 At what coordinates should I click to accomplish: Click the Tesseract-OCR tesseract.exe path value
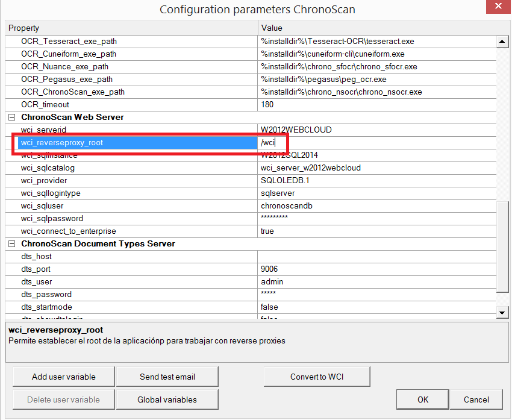click(337, 42)
